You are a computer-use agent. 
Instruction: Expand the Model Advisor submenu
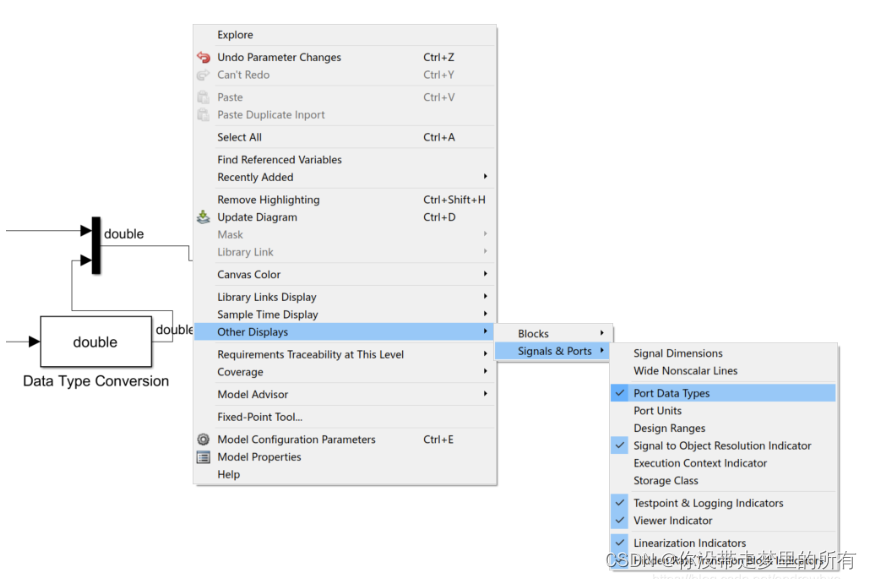(x=345, y=394)
